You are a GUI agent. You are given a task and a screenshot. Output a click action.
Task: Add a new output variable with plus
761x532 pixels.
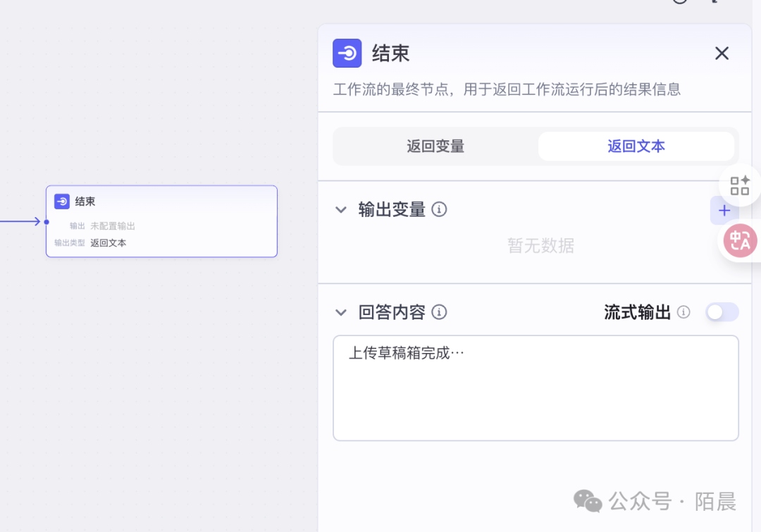[724, 210]
